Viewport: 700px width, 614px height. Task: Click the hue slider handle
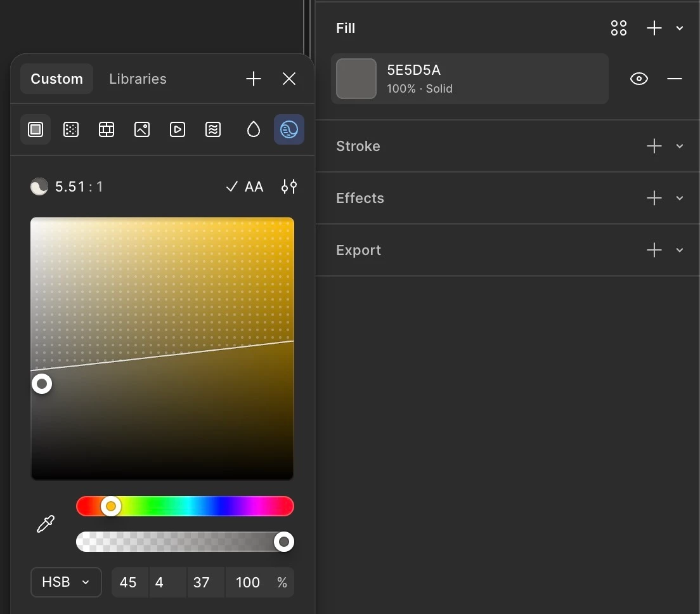[x=111, y=506]
